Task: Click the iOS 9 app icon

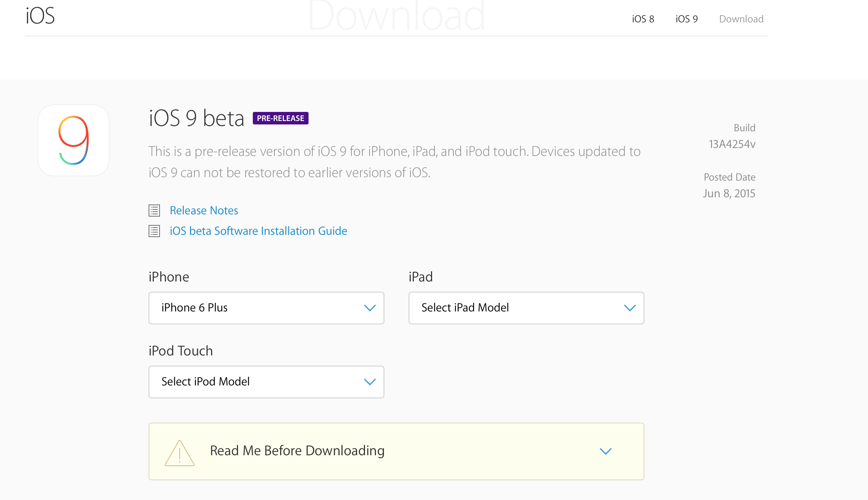Action: 74,140
